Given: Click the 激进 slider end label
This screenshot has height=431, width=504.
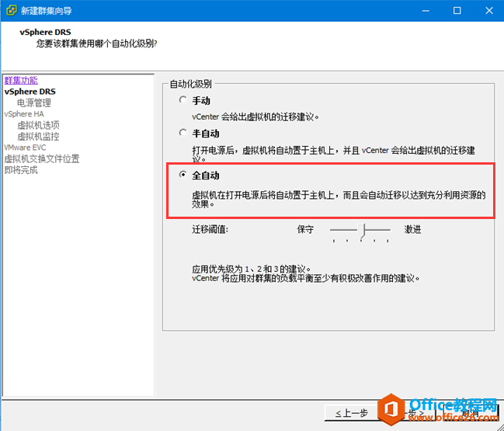Looking at the screenshot, I should tap(412, 230).
